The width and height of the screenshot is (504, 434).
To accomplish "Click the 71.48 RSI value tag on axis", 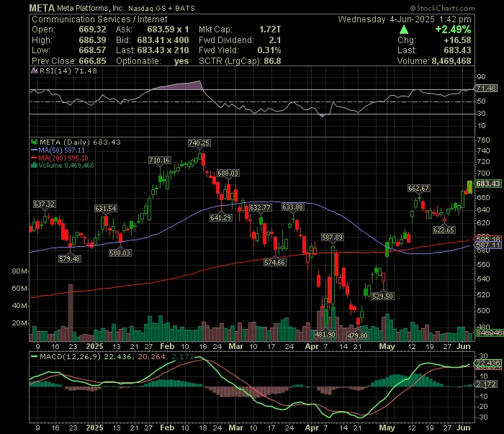I will click(486, 88).
